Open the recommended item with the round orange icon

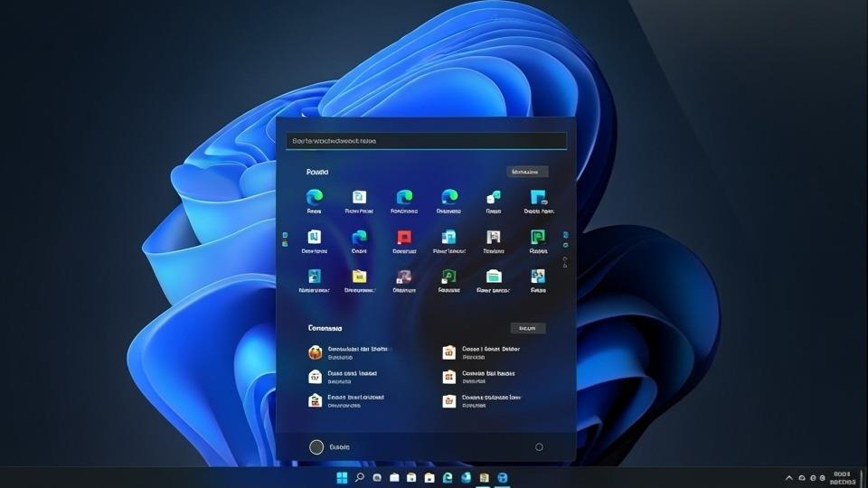click(315, 352)
